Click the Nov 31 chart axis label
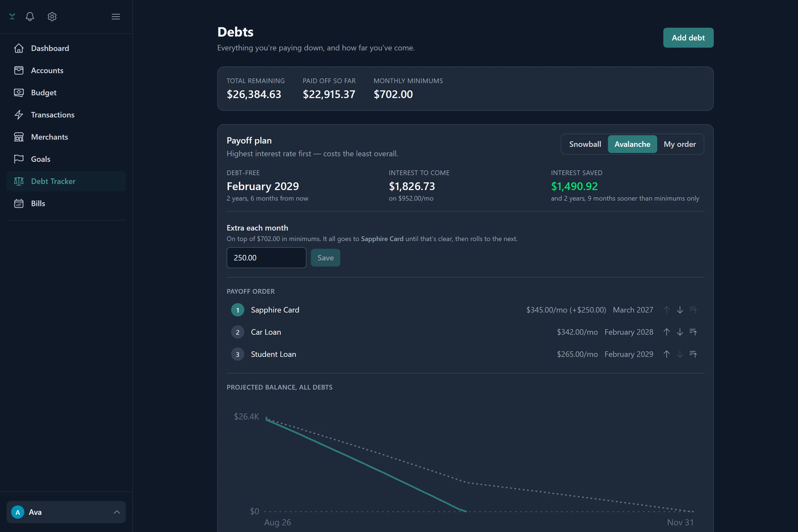 [680, 522]
